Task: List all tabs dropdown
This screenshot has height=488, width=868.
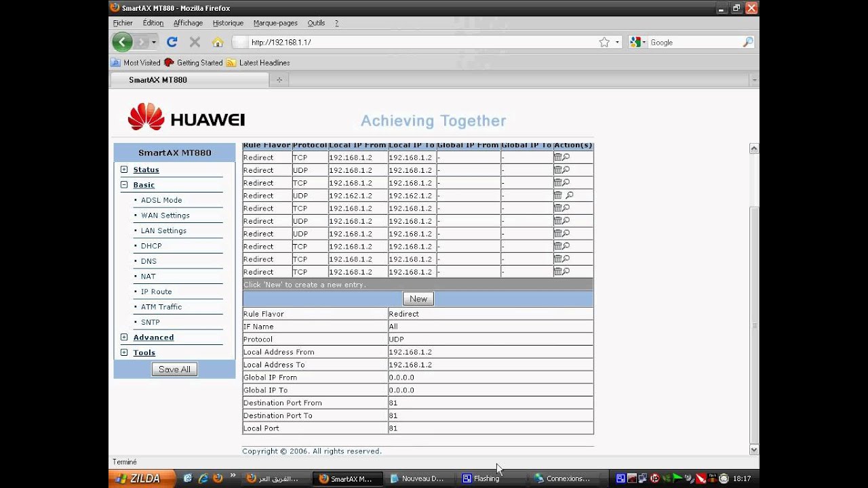Action: coord(753,80)
